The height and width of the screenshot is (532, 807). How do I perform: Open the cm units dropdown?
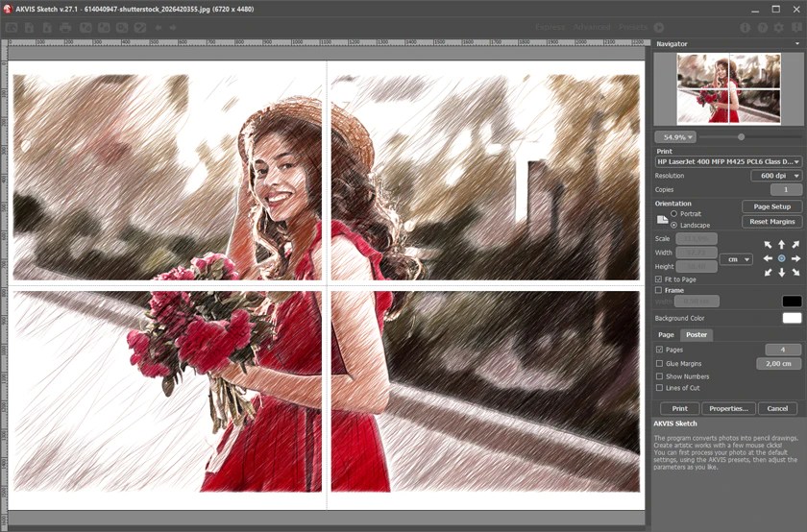point(736,259)
